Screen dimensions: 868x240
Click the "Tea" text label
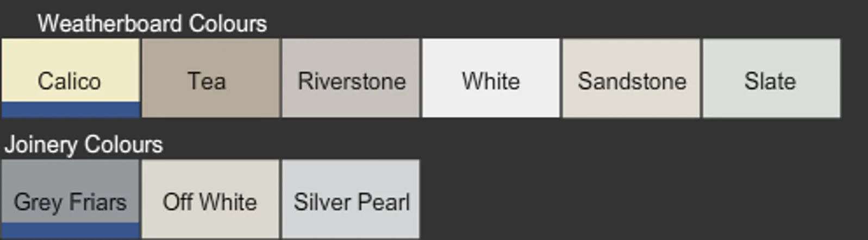(x=207, y=81)
